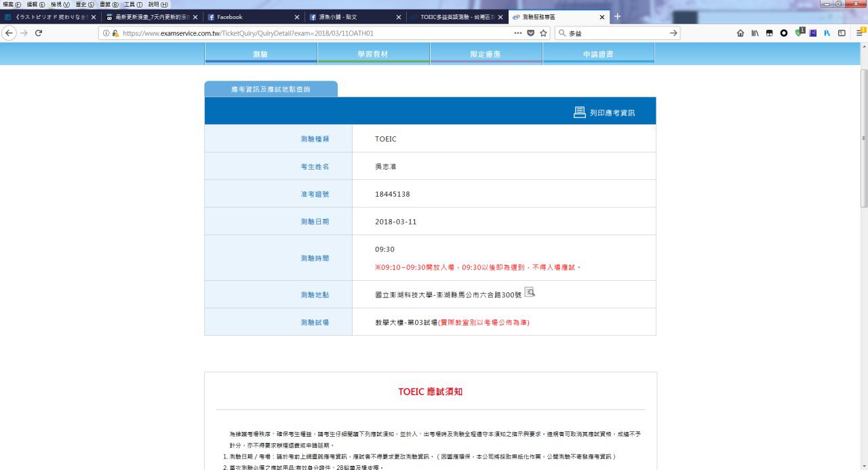Open page actions three-dot menu
868x470 pixels.
click(518, 33)
